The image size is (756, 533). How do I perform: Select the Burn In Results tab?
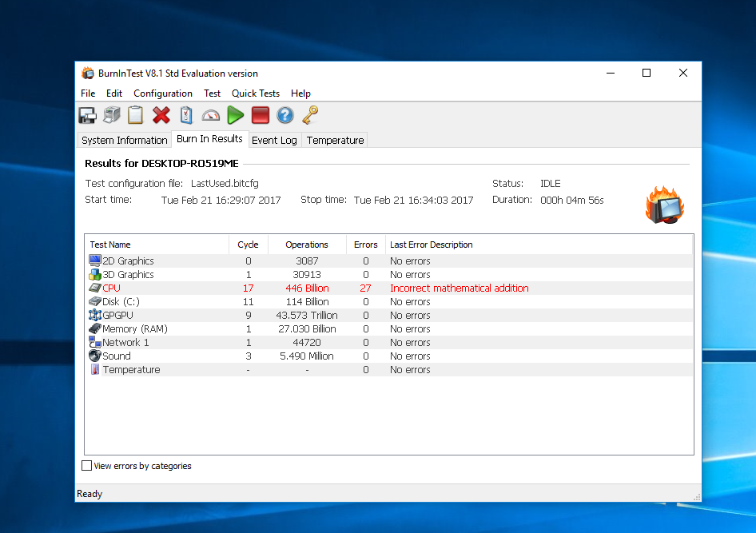(209, 139)
